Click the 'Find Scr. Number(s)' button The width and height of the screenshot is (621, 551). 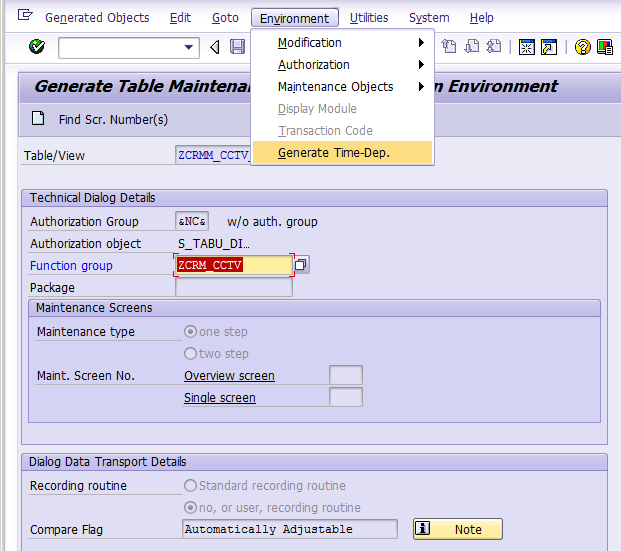[x=113, y=119]
